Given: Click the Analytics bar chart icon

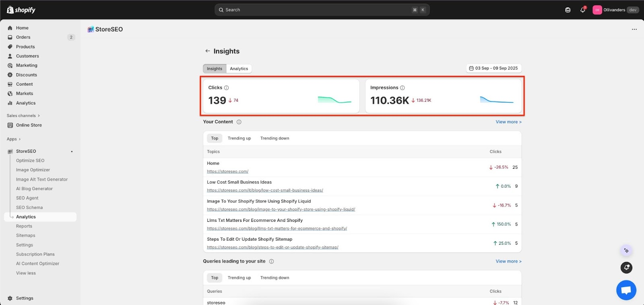Looking at the screenshot, I should [10, 103].
